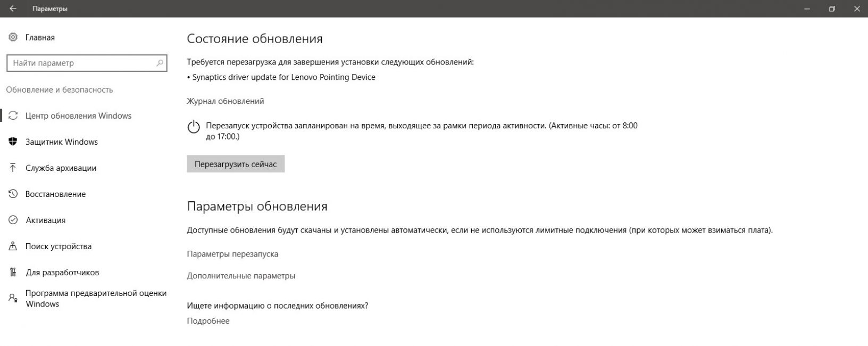Go to Восстановление section
Image resolution: width=868 pixels, height=346 pixels.
tap(55, 194)
